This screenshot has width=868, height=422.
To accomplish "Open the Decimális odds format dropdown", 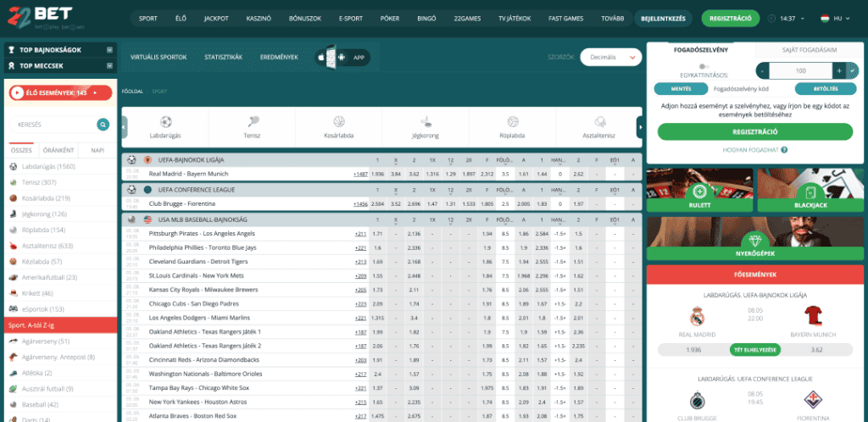I will [x=610, y=57].
